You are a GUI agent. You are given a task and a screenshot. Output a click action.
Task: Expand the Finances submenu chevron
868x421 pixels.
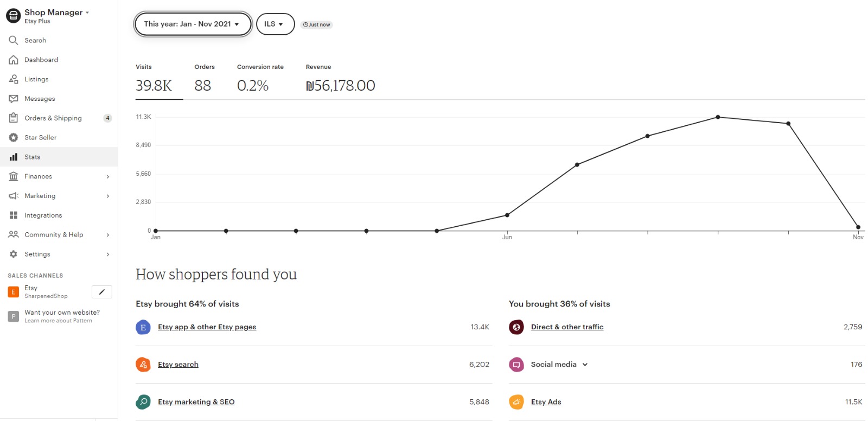[108, 176]
